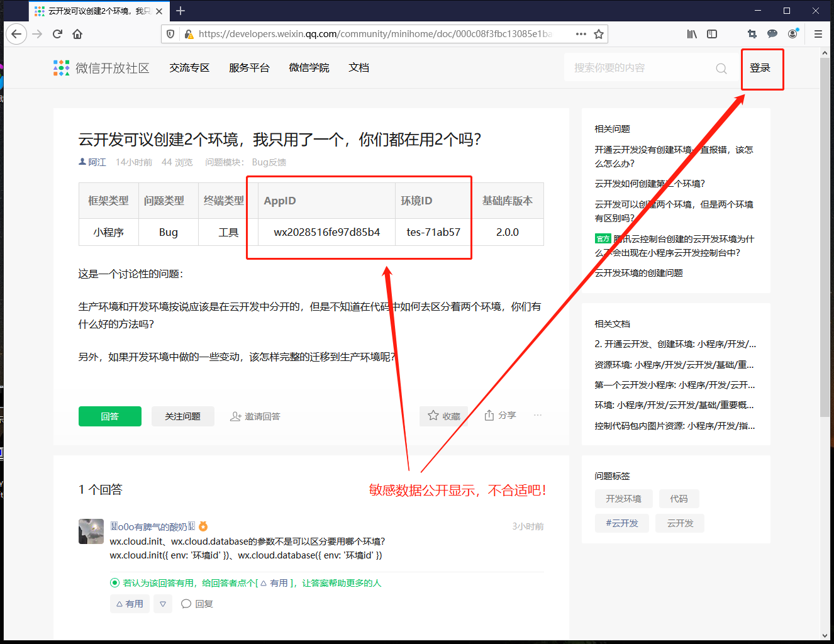The image size is (834, 644).
Task: Click the green 回答 button
Action: [110, 416]
